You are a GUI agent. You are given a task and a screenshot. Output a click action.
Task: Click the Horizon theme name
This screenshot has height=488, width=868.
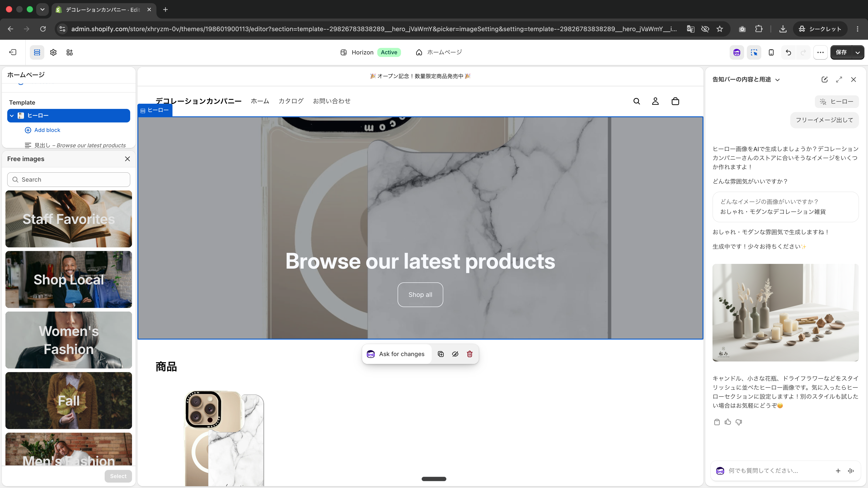[362, 52]
